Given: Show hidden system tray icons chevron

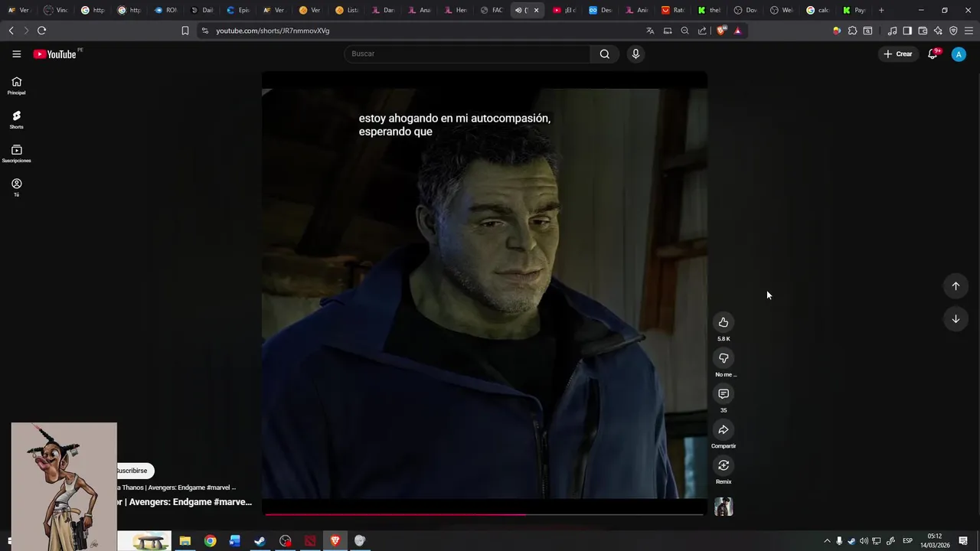Looking at the screenshot, I should click(827, 541).
